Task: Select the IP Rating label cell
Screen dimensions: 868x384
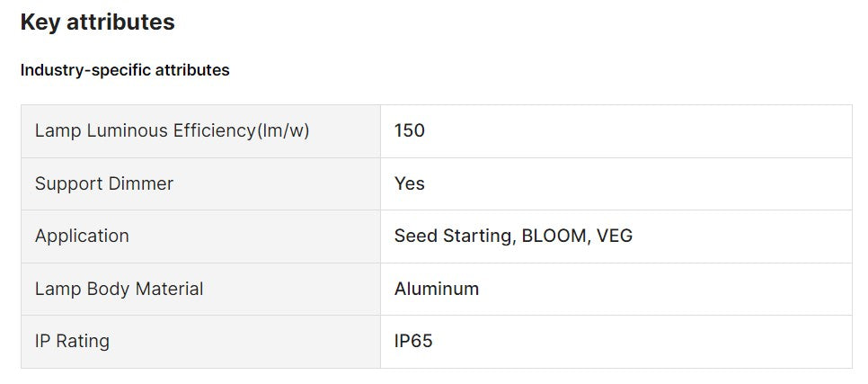Action: pos(199,341)
